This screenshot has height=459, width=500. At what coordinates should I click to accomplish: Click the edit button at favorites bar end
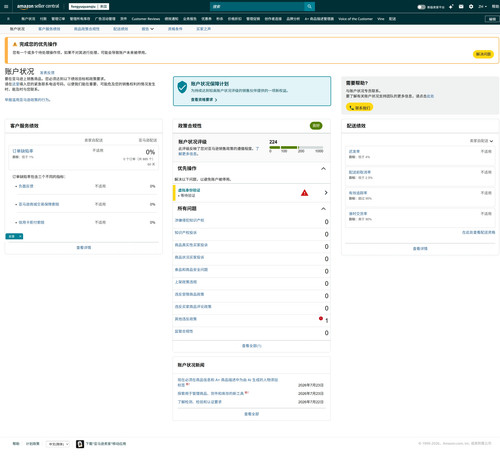492,19
